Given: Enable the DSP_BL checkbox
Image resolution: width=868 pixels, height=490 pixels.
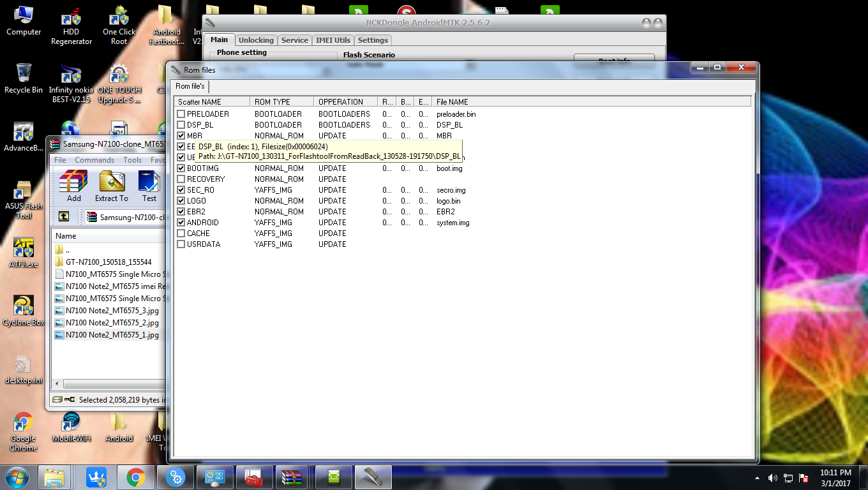Looking at the screenshot, I should click(181, 125).
